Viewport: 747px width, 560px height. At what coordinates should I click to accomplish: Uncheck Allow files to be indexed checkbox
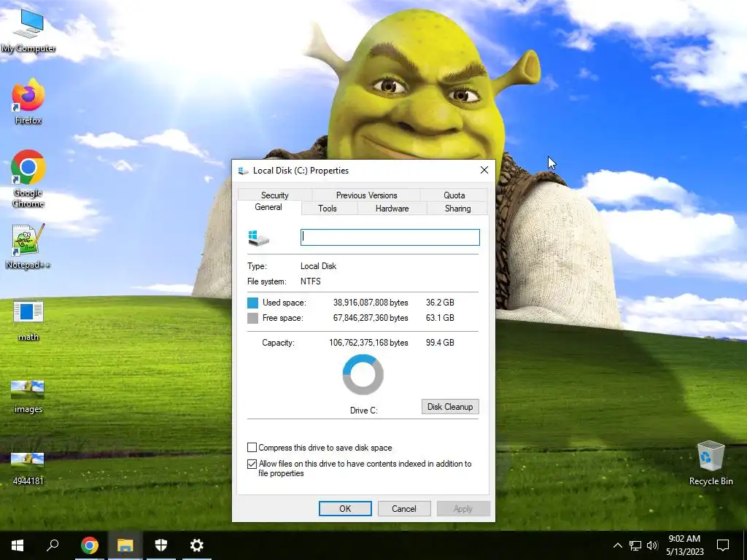point(252,464)
